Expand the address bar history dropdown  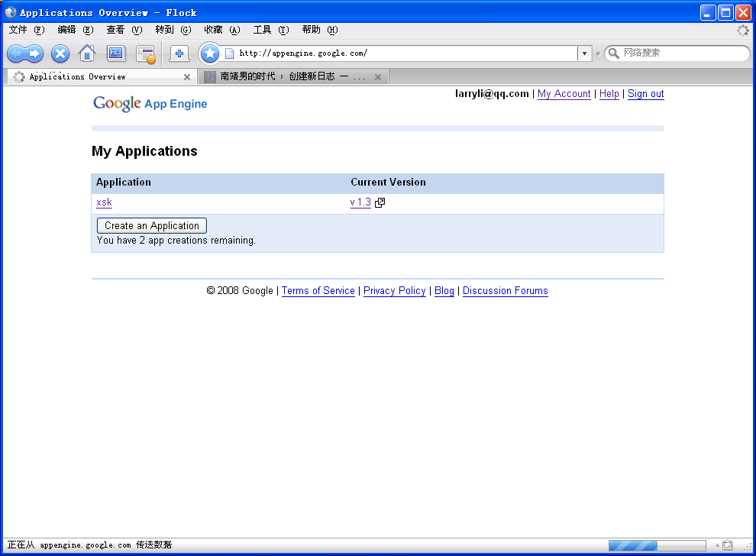(x=584, y=53)
